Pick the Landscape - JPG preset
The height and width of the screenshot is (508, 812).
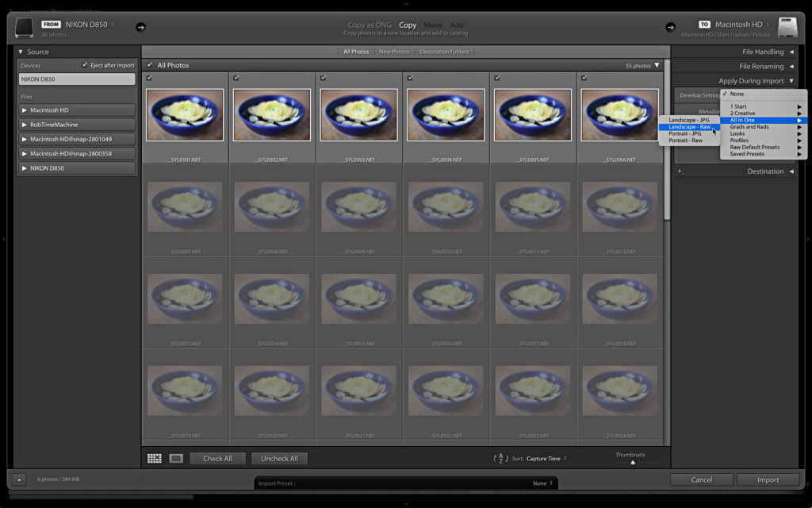click(x=689, y=120)
